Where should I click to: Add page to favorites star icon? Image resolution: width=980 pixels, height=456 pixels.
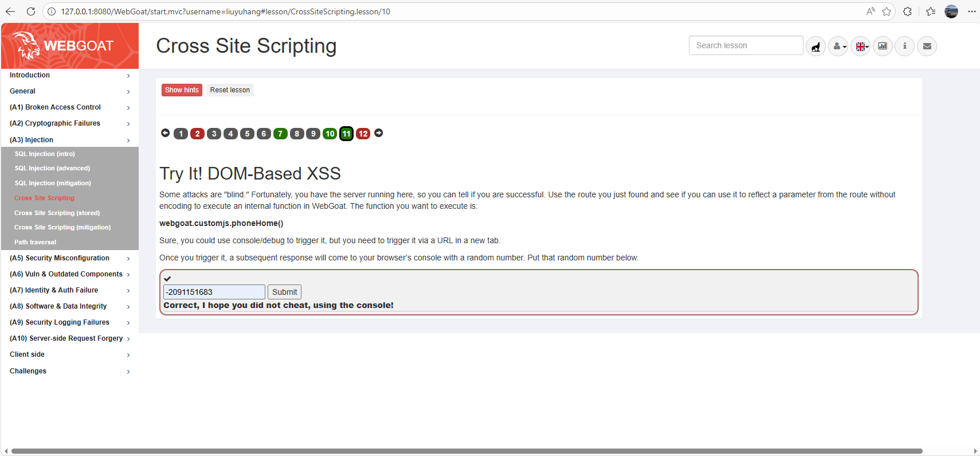(887, 11)
